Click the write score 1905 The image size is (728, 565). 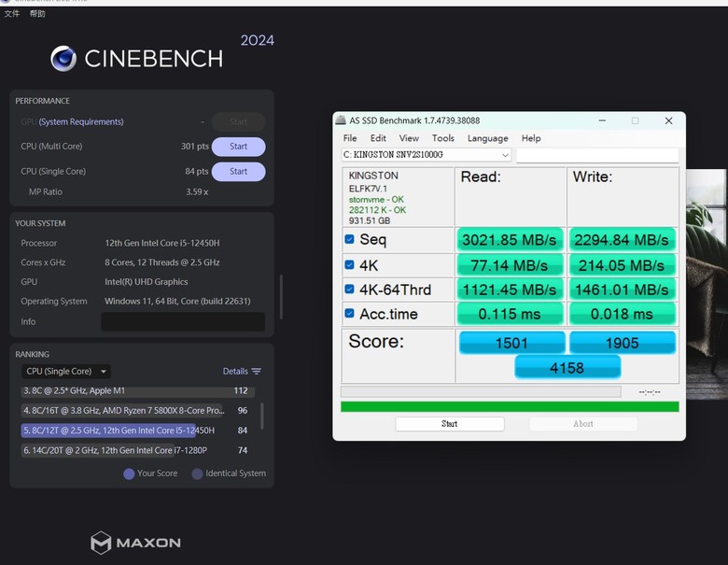(623, 343)
